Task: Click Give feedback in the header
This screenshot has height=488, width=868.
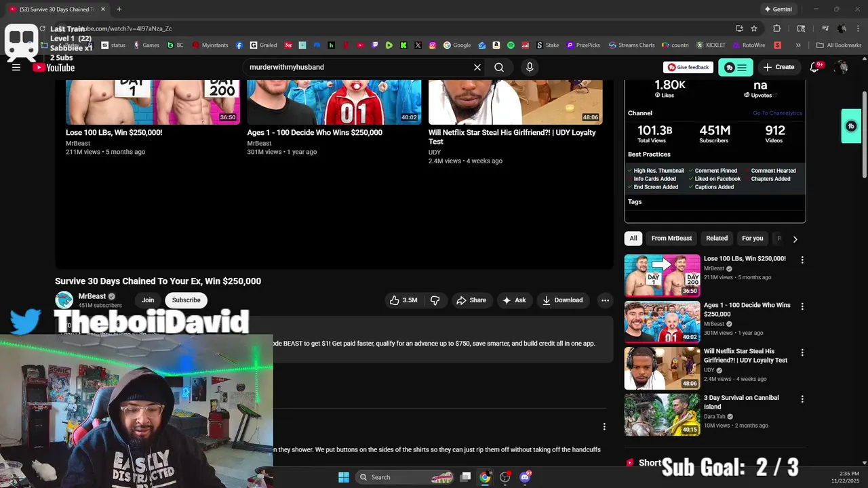Action: tap(688, 67)
